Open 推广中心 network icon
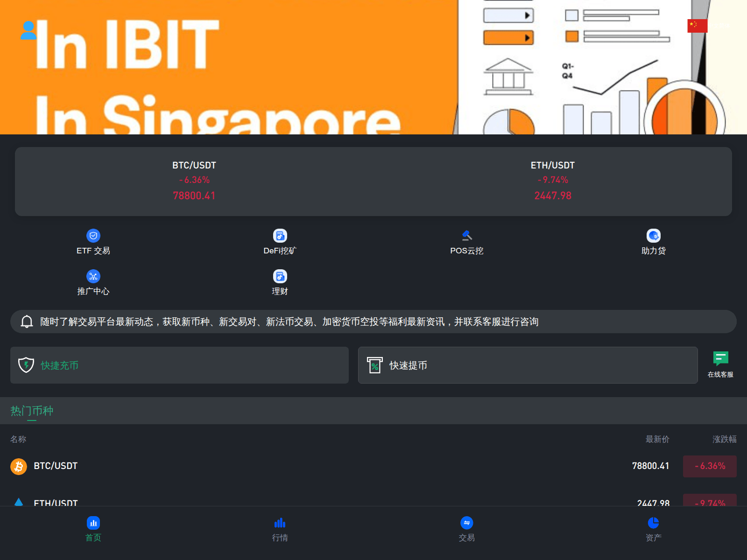This screenshot has width=747, height=560. click(x=93, y=276)
